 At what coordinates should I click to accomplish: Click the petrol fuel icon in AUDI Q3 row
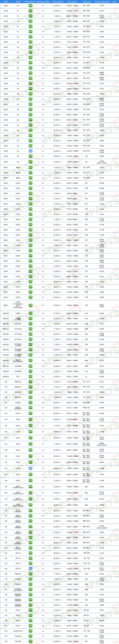[x=30, y=162]
